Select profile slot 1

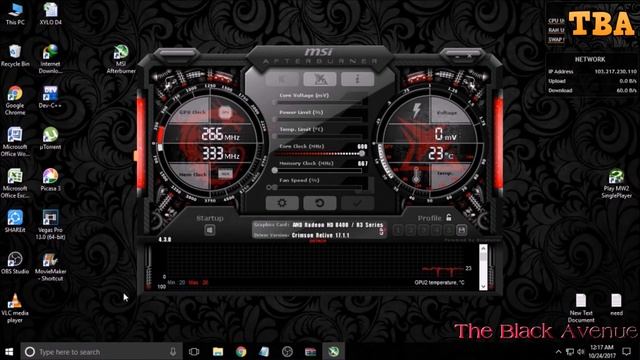pos(398,230)
